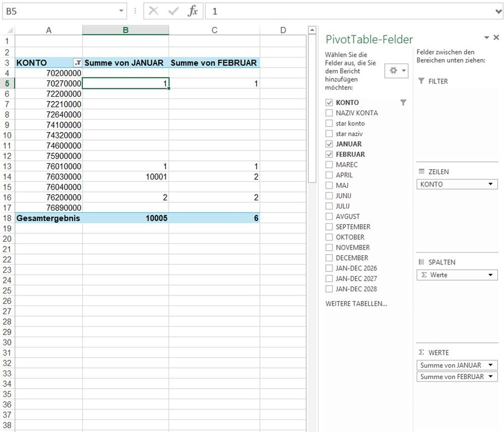Open the Name Box dropdown arrow

click(121, 11)
